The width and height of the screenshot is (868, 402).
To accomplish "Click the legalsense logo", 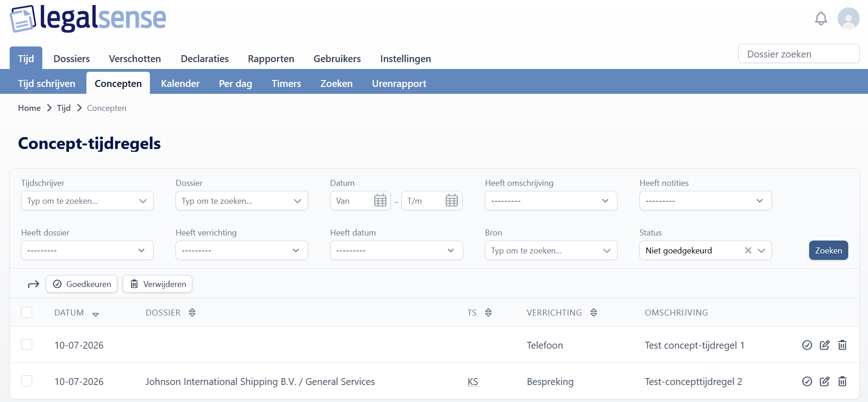I will [88, 18].
